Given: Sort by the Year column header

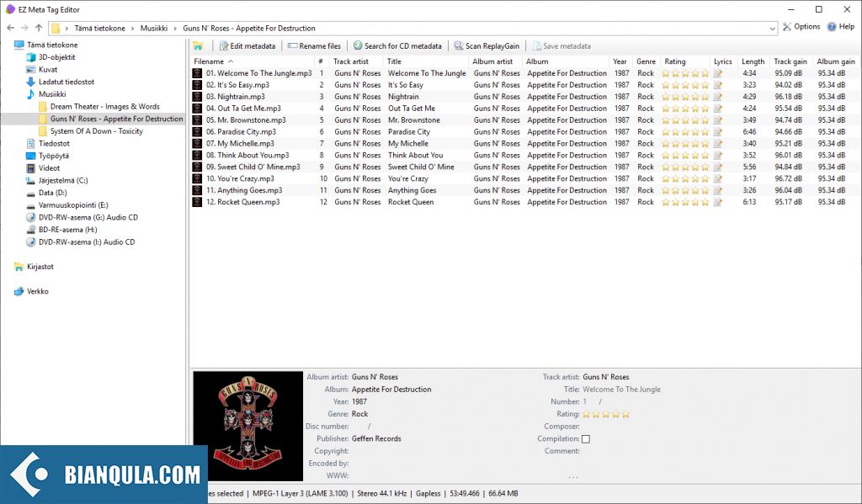Looking at the screenshot, I should pos(620,61).
